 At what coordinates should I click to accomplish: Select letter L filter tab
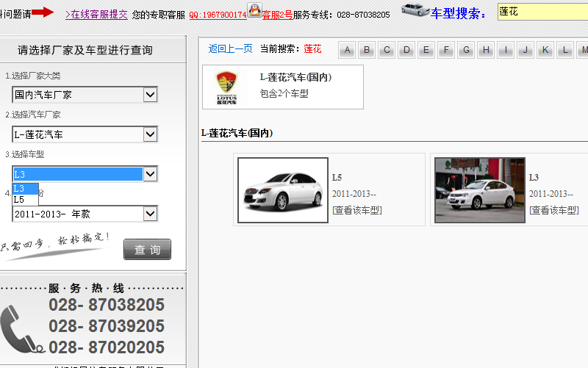tap(565, 50)
